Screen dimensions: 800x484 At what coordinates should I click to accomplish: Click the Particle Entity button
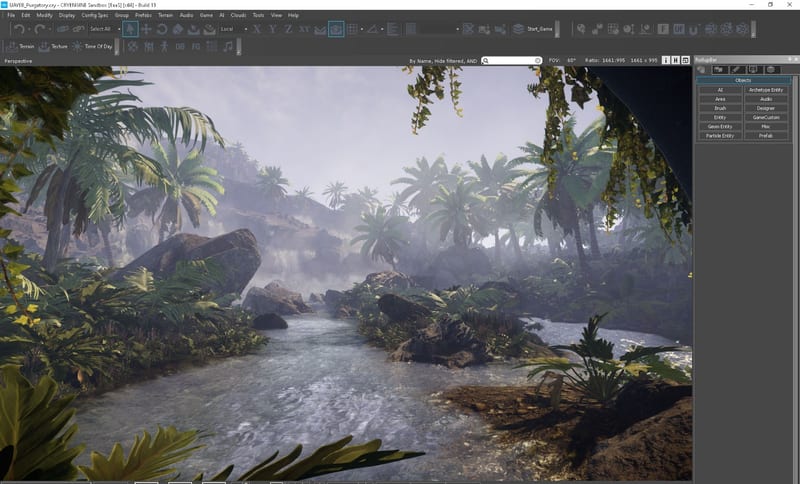[720, 136]
